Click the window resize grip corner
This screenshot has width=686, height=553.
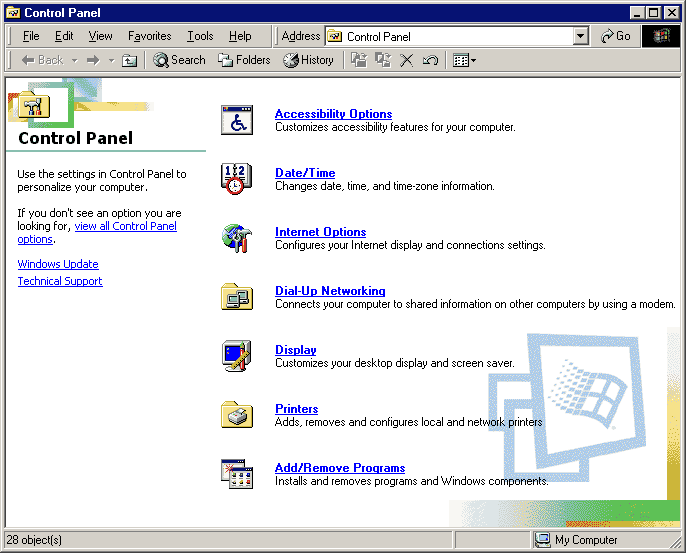(675, 542)
